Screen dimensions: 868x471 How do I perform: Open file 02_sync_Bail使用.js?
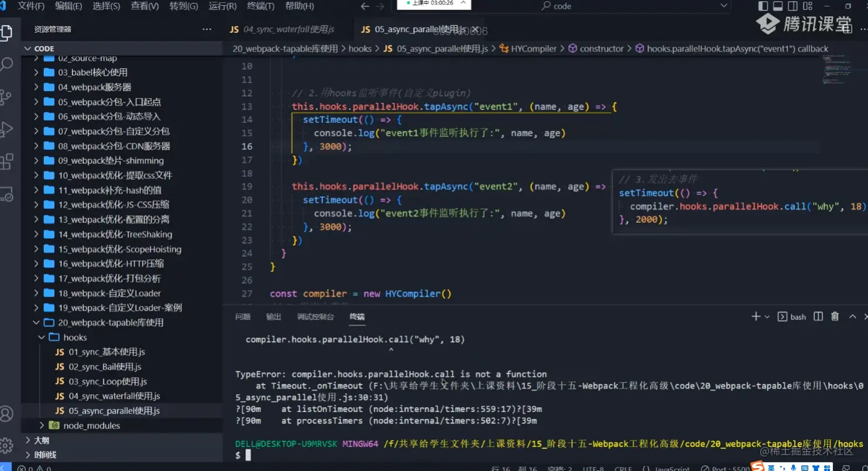122,367
